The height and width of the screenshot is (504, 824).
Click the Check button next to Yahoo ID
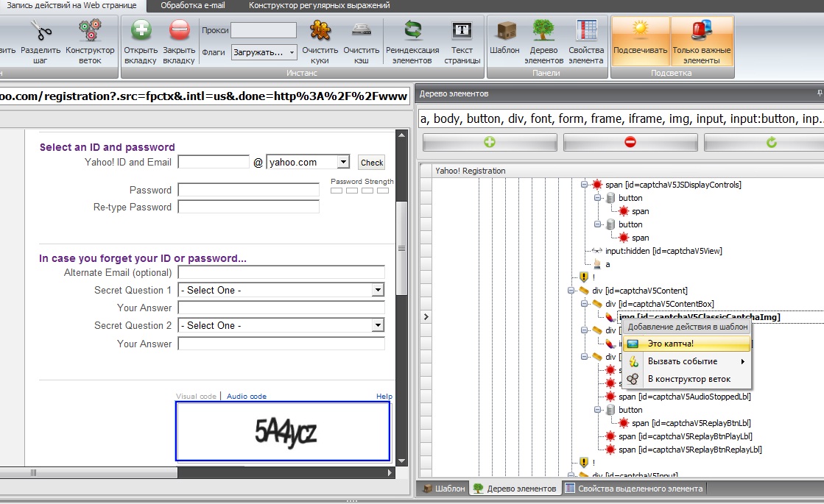(372, 163)
